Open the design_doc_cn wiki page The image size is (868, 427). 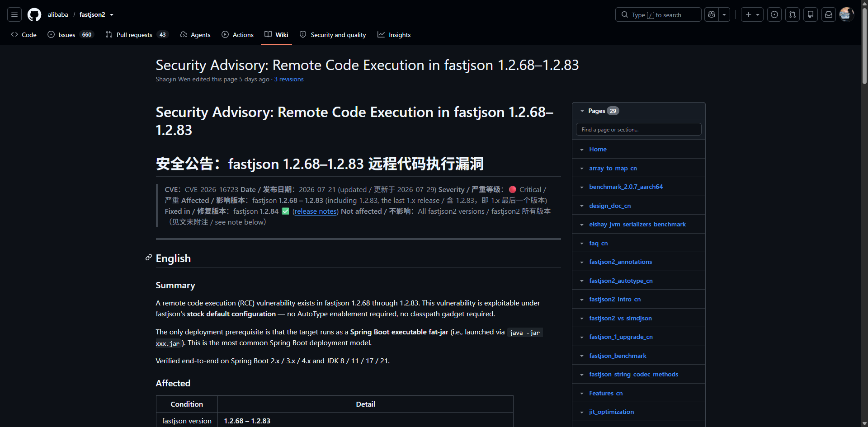point(610,206)
